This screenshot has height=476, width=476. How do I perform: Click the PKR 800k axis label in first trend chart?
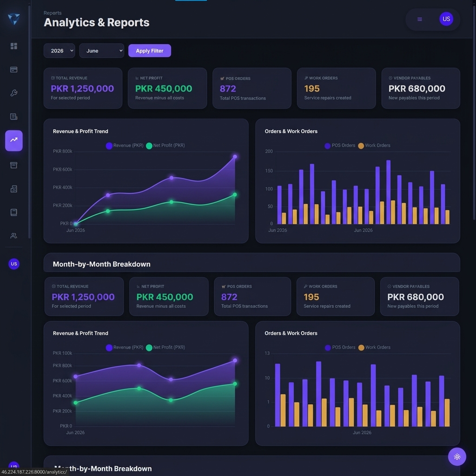[63, 151]
